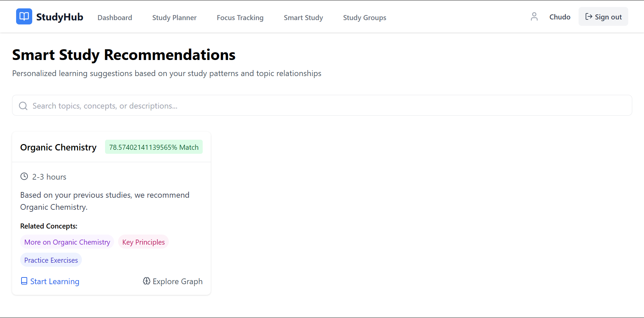Click the Key Principles concept tag
This screenshot has height=318, width=644.
[143, 242]
